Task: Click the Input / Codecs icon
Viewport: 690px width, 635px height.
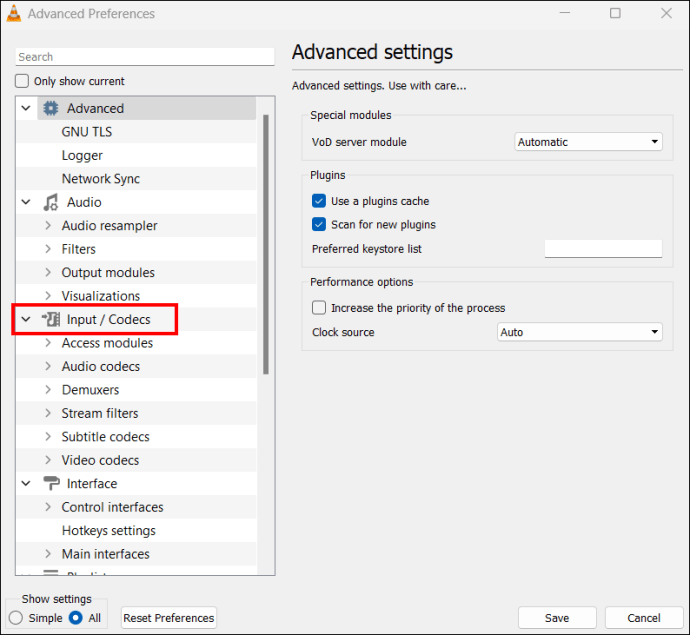Action: pyautogui.click(x=51, y=319)
